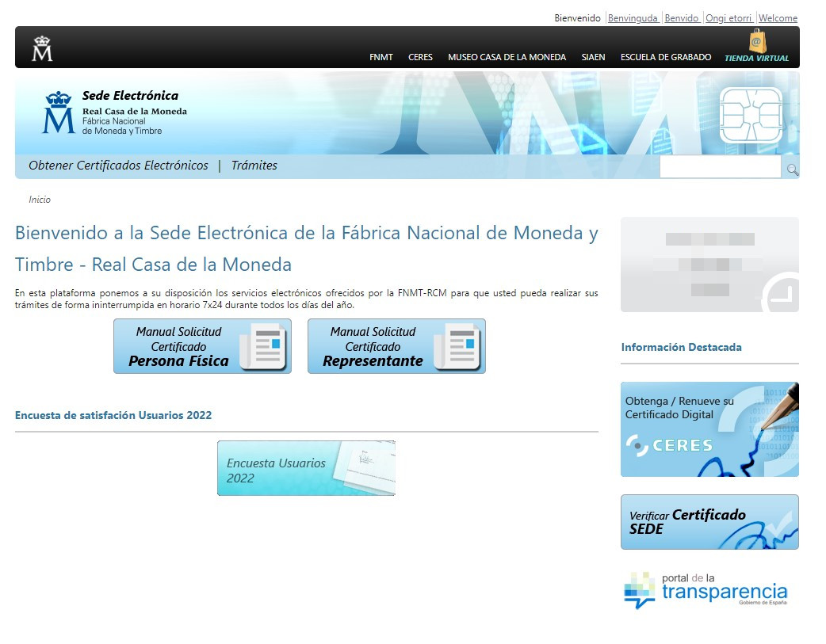Open Obtener Certificados Electrónicos menu
Viewport: 826px width, 644px height.
point(119,166)
